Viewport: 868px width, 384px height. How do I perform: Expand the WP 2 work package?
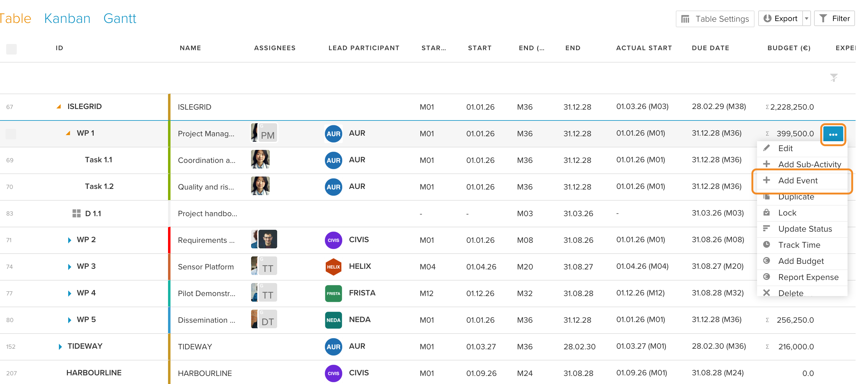69,240
